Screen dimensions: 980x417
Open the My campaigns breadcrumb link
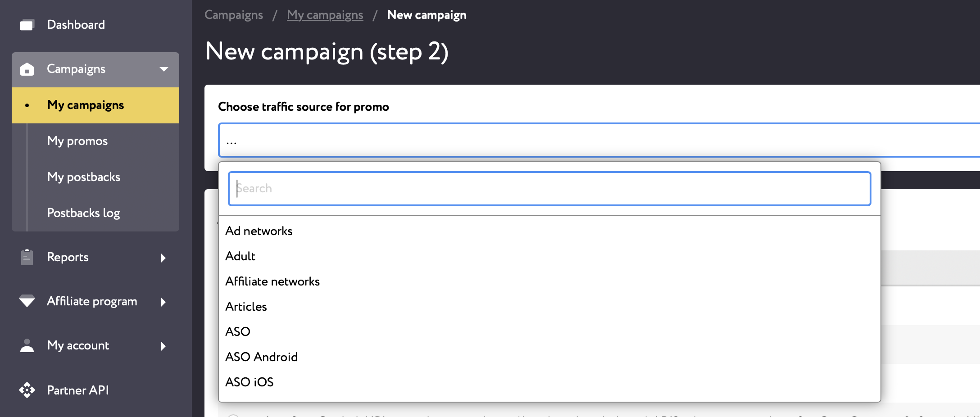point(325,15)
